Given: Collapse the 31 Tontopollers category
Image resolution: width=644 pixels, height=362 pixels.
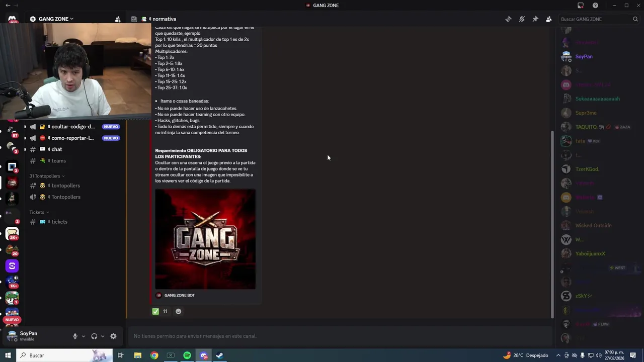Looking at the screenshot, I should pyautogui.click(x=47, y=176).
